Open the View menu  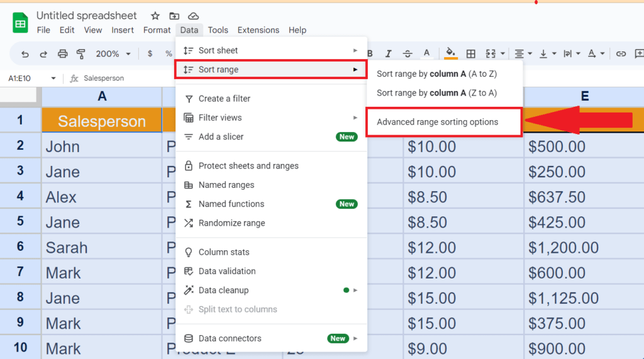click(x=93, y=30)
